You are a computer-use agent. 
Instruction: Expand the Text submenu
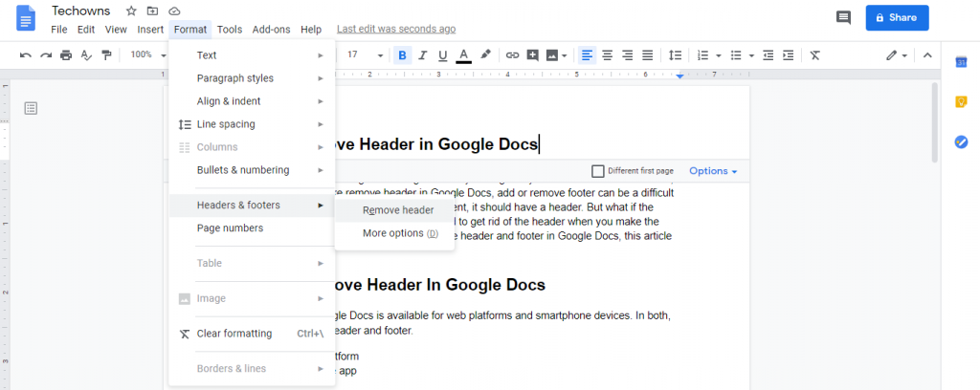pos(252,55)
